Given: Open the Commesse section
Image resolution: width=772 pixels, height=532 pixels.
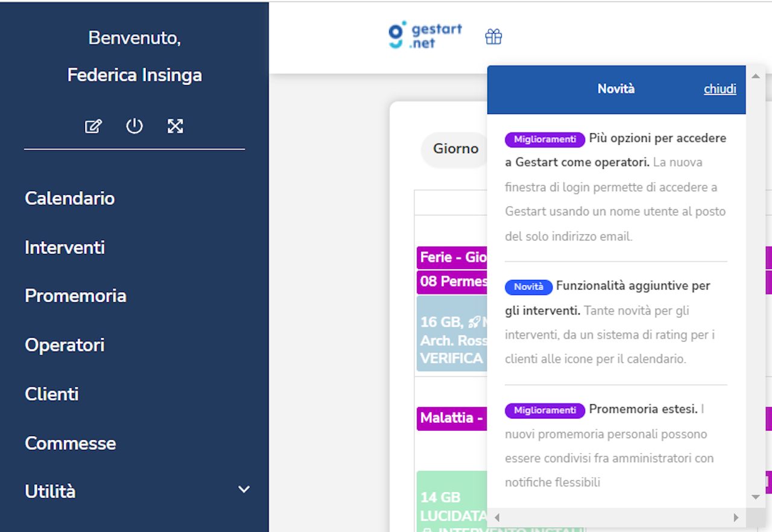Looking at the screenshot, I should point(70,443).
